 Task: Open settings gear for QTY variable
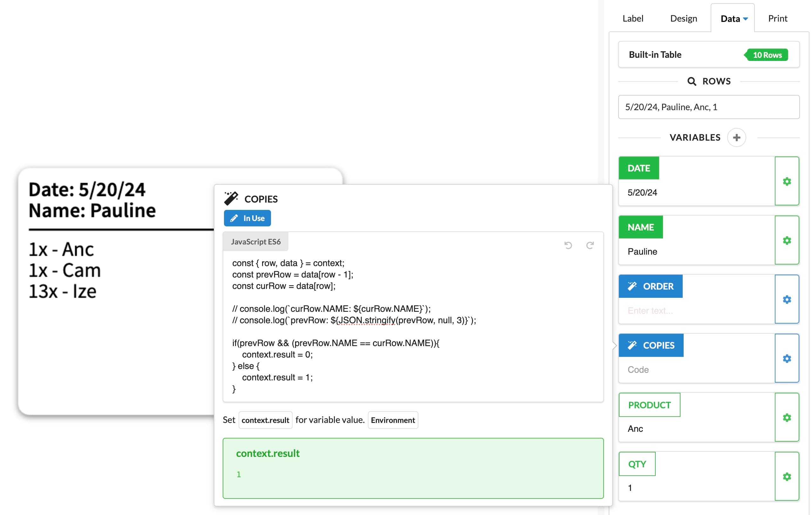pos(786,477)
